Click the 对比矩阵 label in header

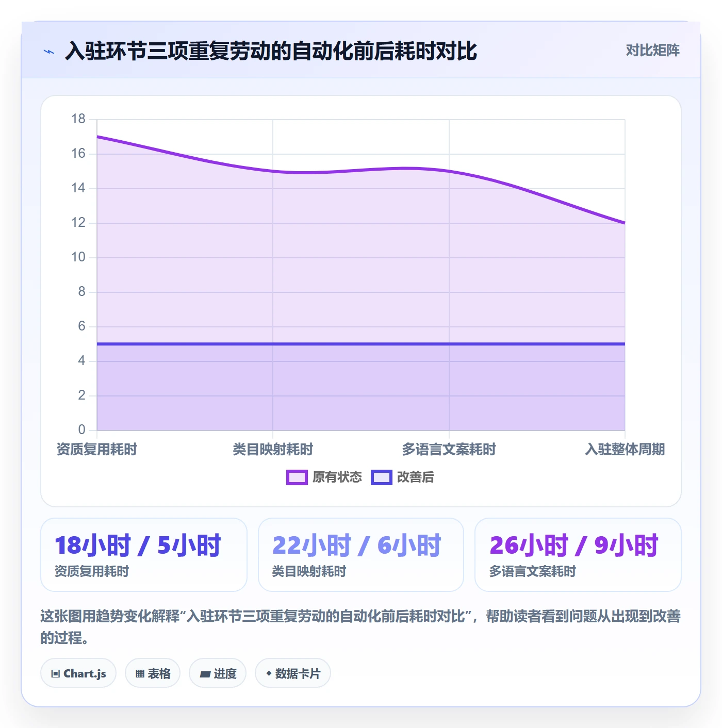(x=652, y=51)
